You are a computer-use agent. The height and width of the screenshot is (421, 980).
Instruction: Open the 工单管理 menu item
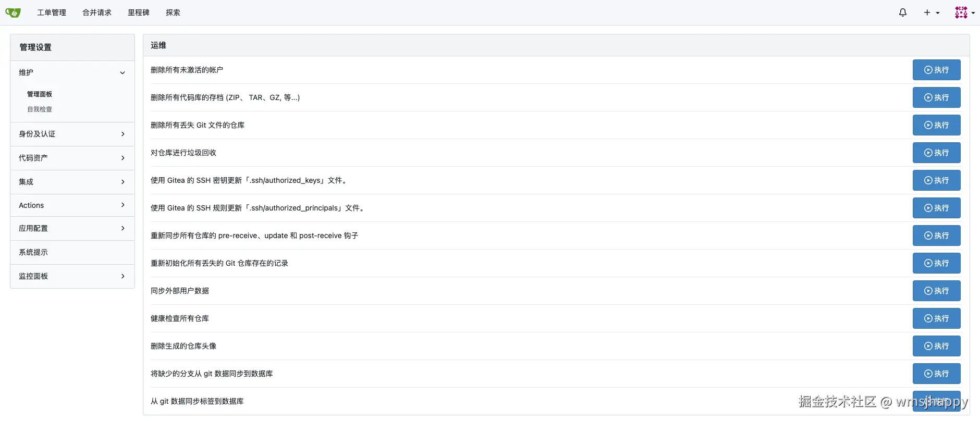[x=52, y=13]
